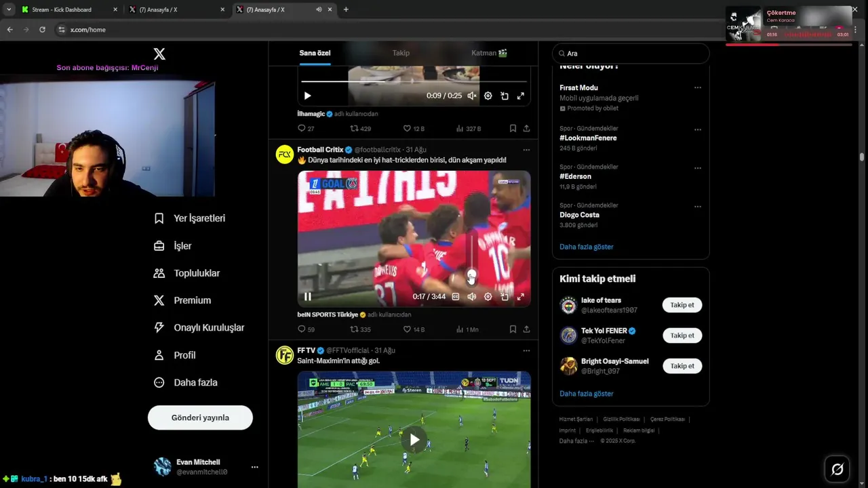Share the İlhamagic video post

(x=526, y=129)
